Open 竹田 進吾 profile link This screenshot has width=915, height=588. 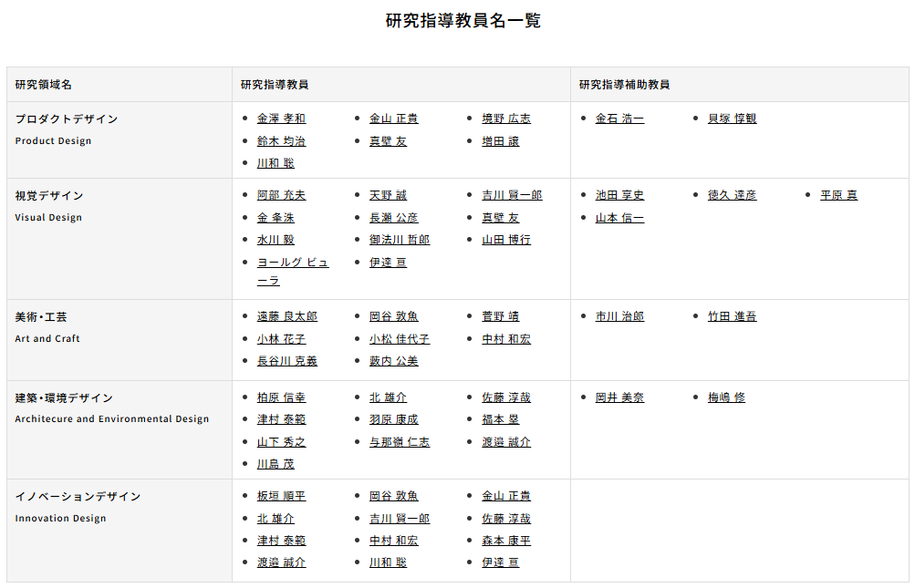(x=732, y=316)
